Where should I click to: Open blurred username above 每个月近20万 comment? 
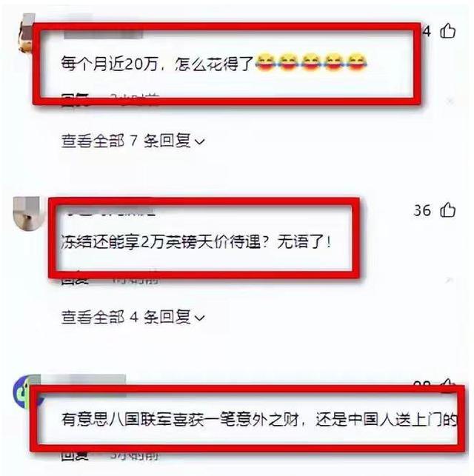[103, 33]
